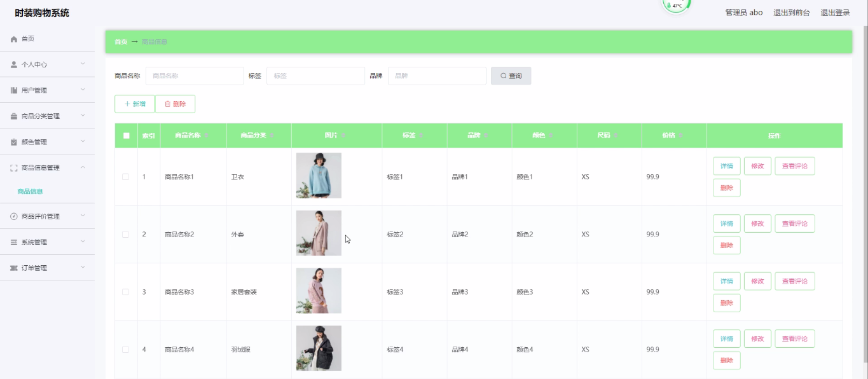Click 退出登录 in the top bar
Viewport: 868px width, 379px height.
coord(835,13)
